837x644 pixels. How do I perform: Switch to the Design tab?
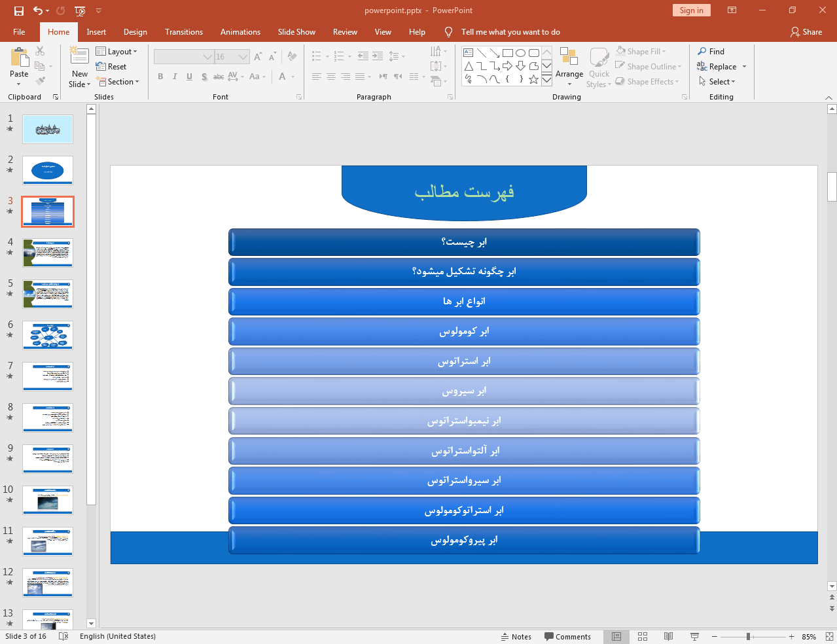point(135,32)
